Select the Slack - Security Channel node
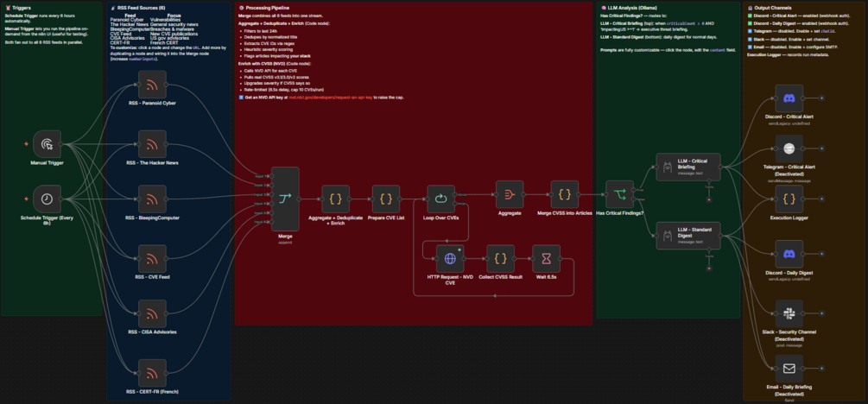868x404 pixels. tap(789, 314)
